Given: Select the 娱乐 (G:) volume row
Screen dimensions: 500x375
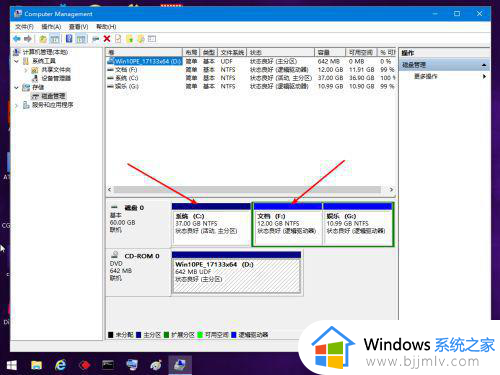Looking at the screenshot, I should point(251,86).
